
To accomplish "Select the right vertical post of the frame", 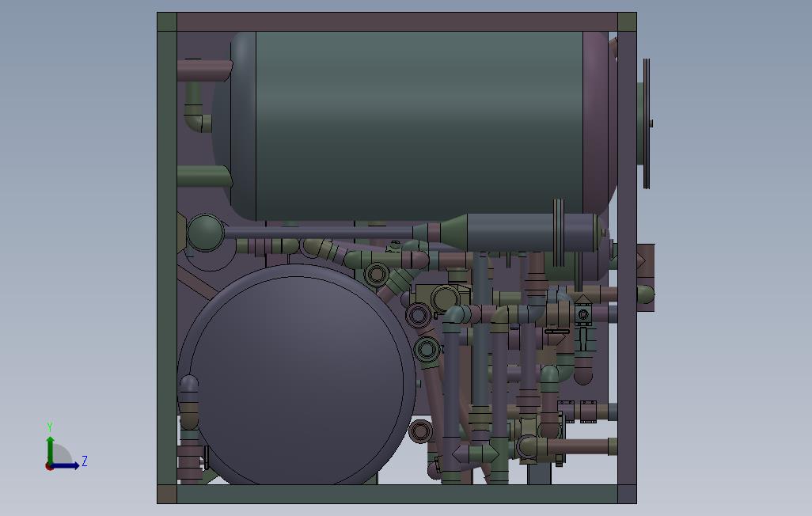I will pos(627,257).
